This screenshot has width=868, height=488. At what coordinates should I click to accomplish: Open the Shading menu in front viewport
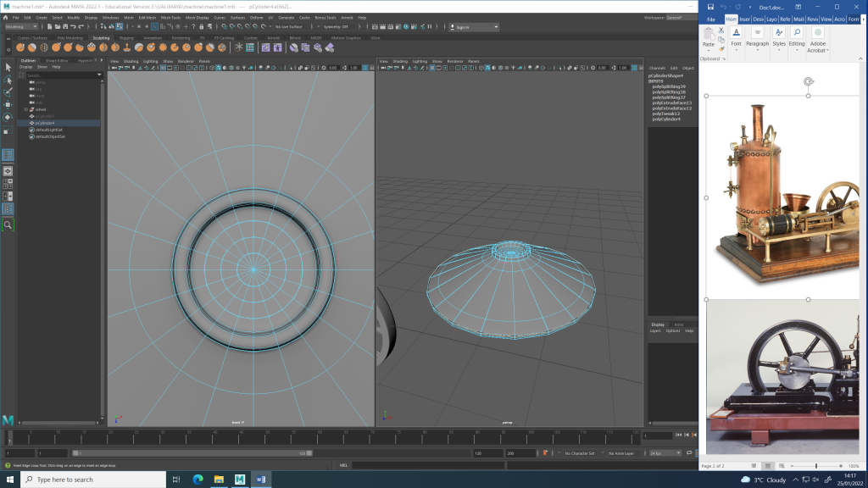point(131,61)
